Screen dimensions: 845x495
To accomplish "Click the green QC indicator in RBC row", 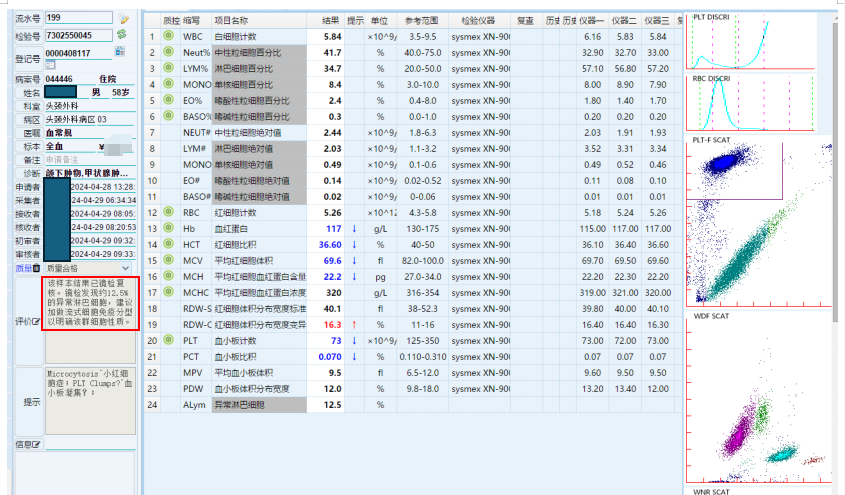I will (168, 212).
